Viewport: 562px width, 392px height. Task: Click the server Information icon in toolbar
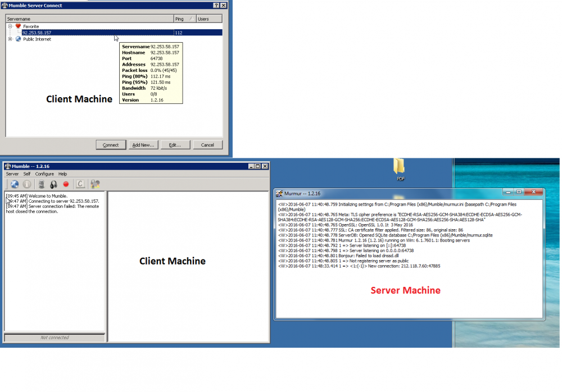click(x=26, y=184)
